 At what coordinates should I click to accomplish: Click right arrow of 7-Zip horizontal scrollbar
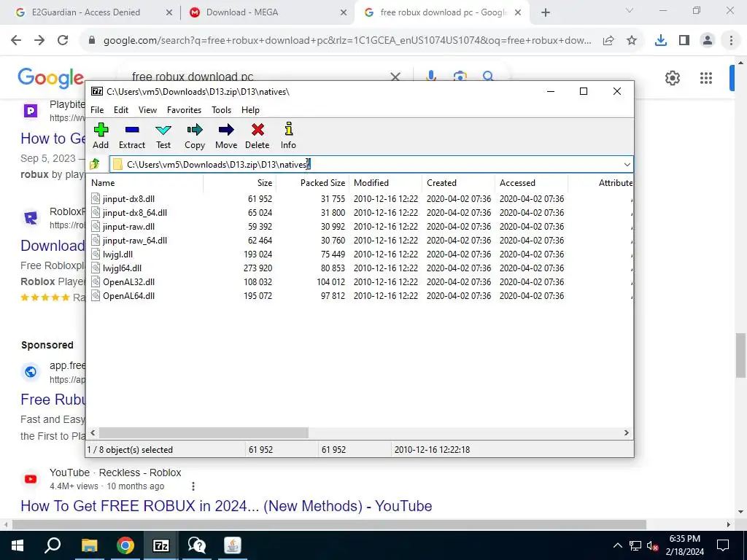[x=627, y=433]
